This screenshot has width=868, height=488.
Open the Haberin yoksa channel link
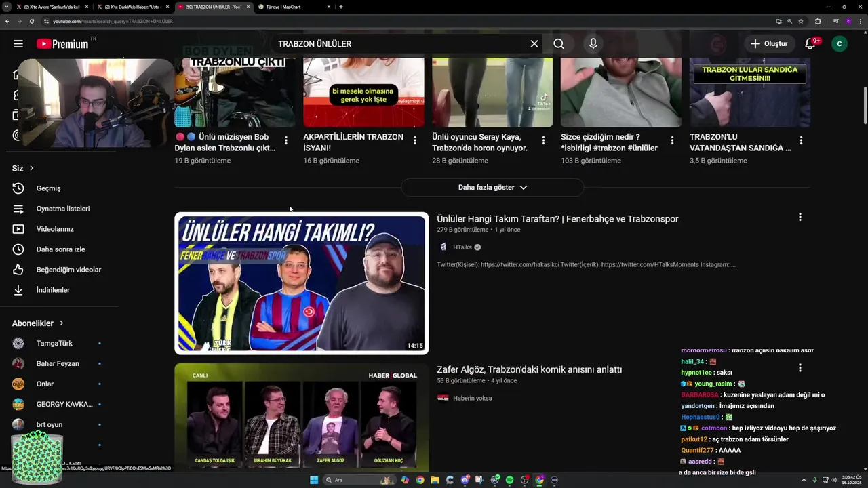click(473, 398)
